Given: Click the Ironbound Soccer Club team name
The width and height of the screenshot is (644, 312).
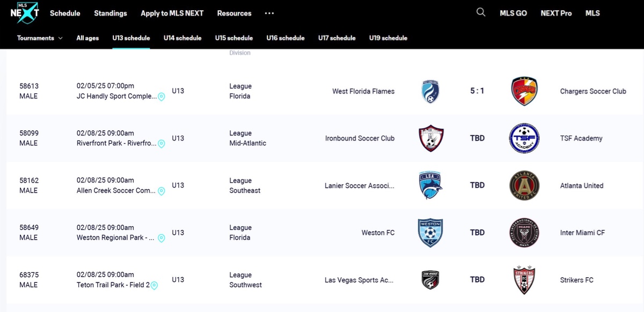Looking at the screenshot, I should coord(360,138).
